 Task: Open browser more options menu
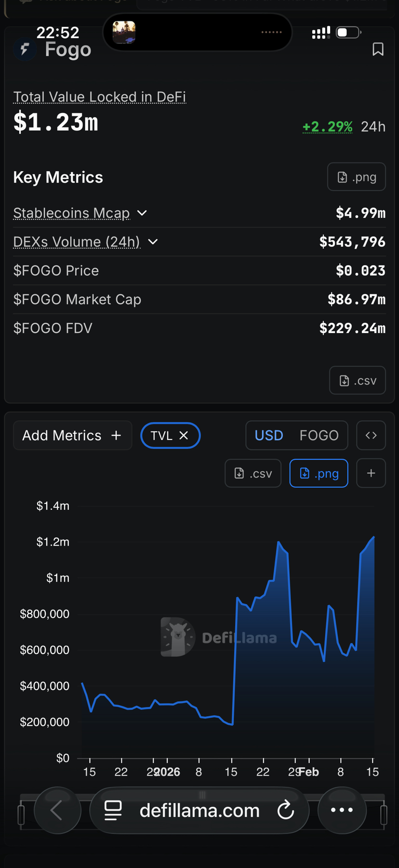point(342,810)
